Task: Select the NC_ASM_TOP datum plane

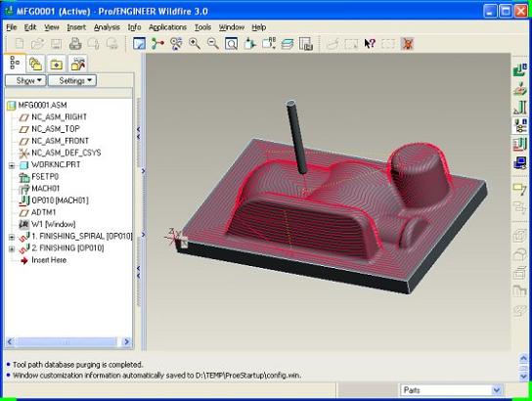Action: (x=56, y=129)
